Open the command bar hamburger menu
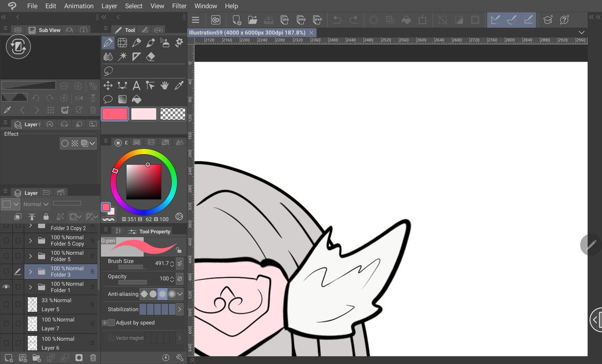The width and height of the screenshot is (602, 364). (x=196, y=20)
